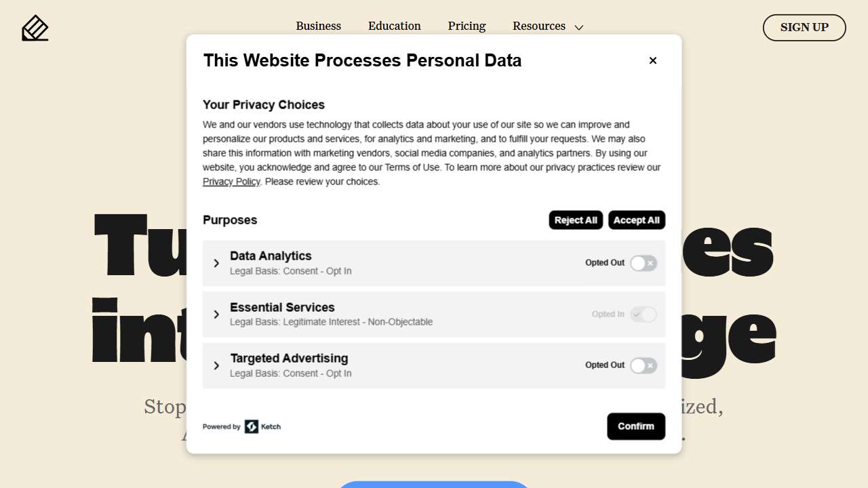
Task: Click the Ketch logo icon
Action: pos(252,426)
